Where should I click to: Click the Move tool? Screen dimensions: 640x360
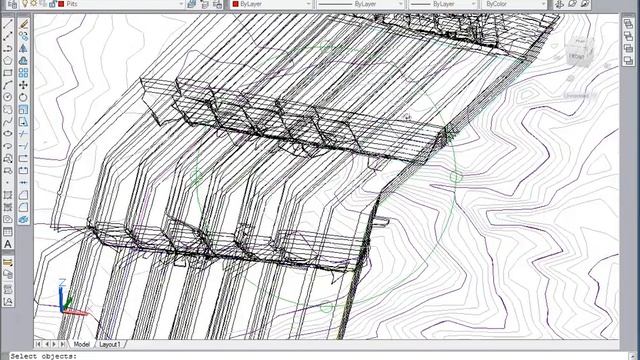click(23, 85)
